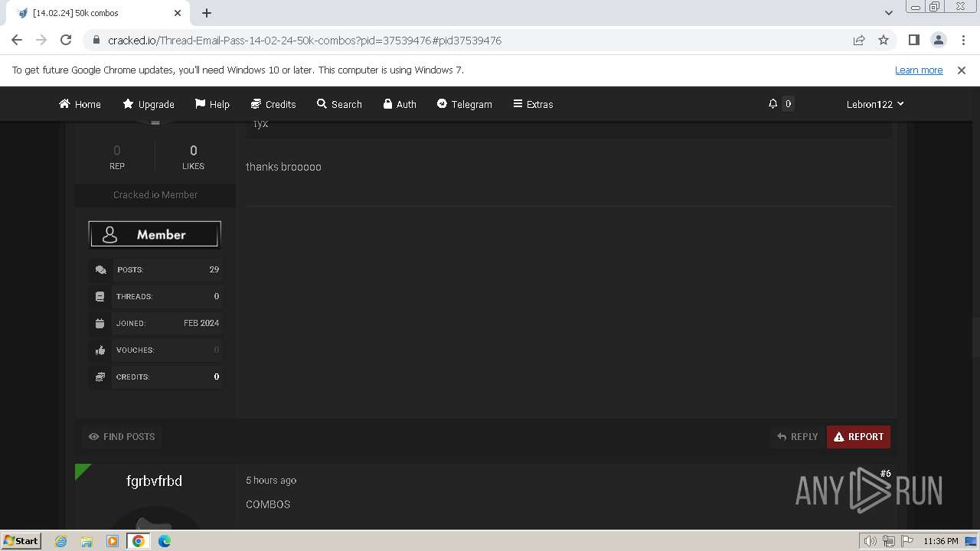The width and height of the screenshot is (980, 551).
Task: Go forward to the next page
Action: 41,40
